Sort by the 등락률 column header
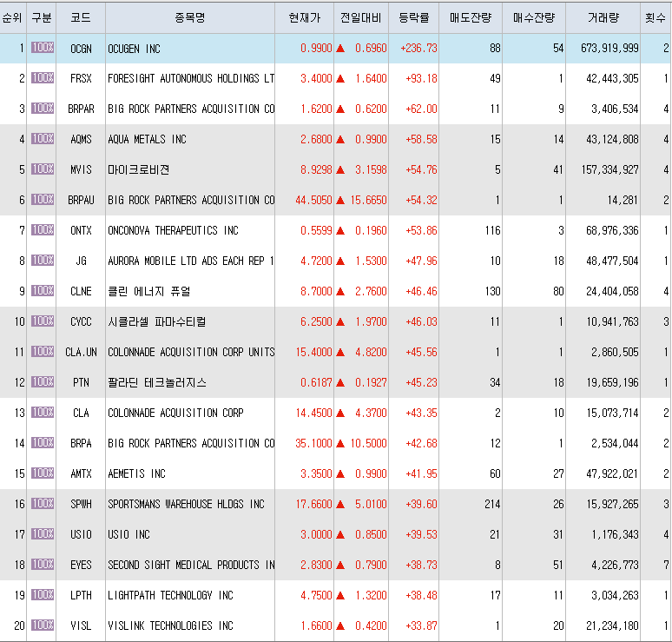 (x=414, y=17)
